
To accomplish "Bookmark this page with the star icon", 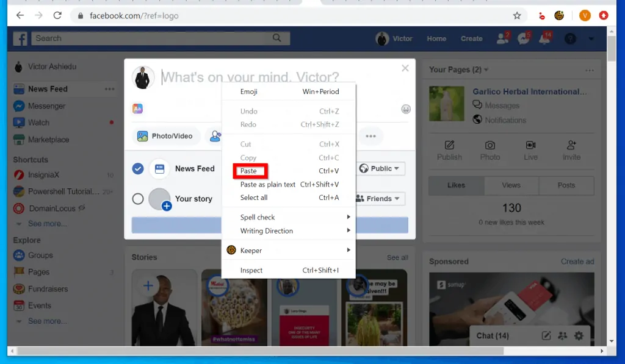I will [x=517, y=15].
